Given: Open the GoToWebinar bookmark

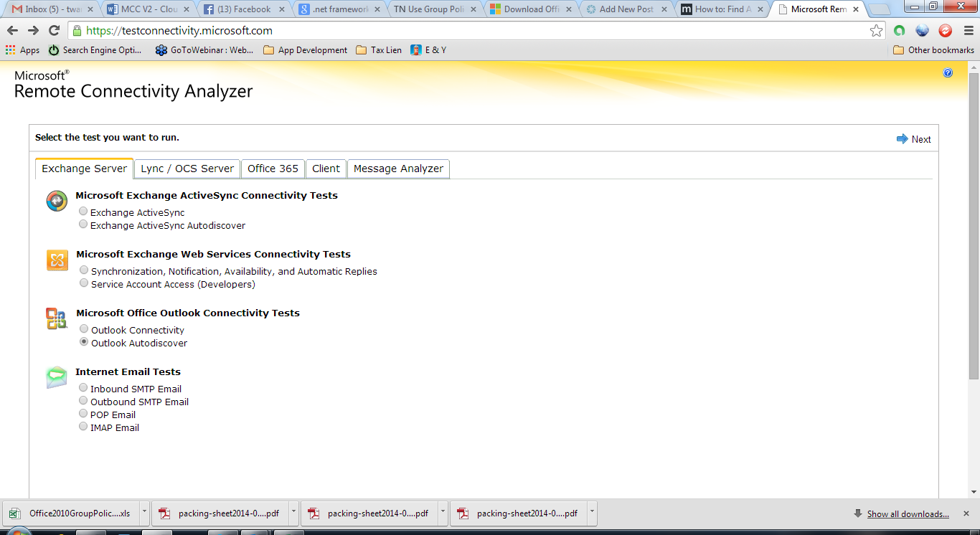Looking at the screenshot, I should click(204, 50).
